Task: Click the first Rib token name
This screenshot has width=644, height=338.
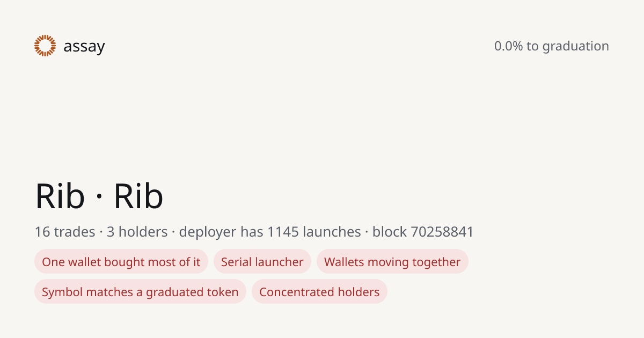Action: [60, 196]
